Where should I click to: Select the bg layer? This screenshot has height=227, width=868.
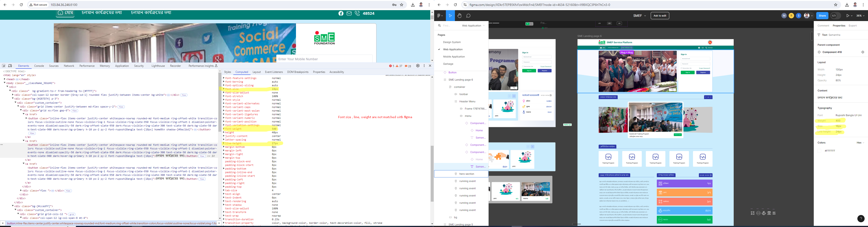point(461,217)
